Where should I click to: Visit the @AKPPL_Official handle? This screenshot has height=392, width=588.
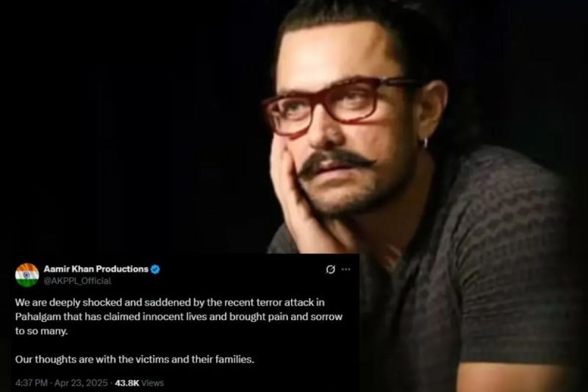pos(78,281)
